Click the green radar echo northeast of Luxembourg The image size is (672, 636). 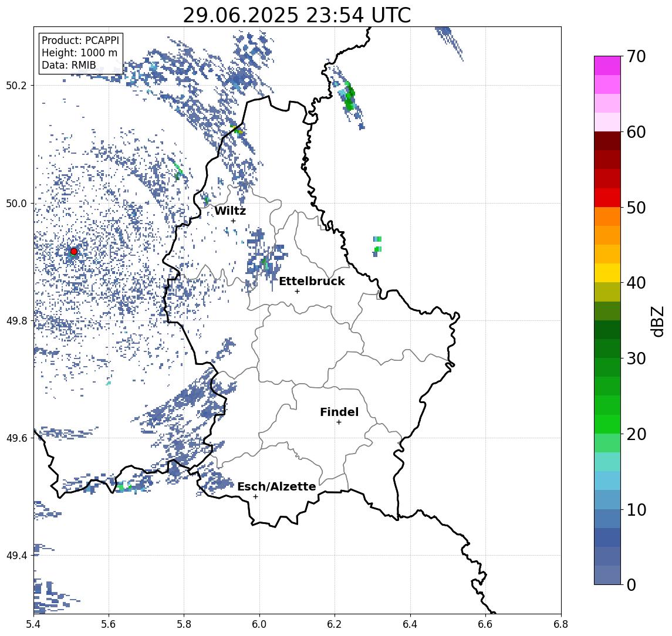coord(349,96)
